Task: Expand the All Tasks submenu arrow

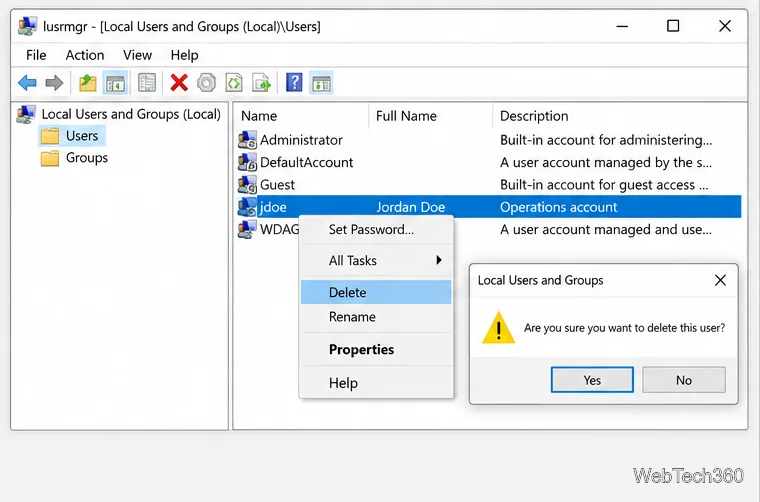Action: point(439,260)
